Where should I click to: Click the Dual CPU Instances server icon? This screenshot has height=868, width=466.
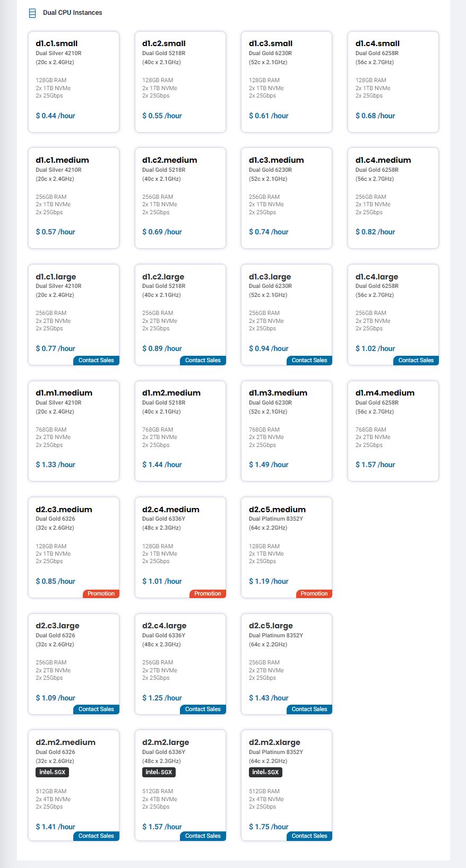click(x=32, y=13)
